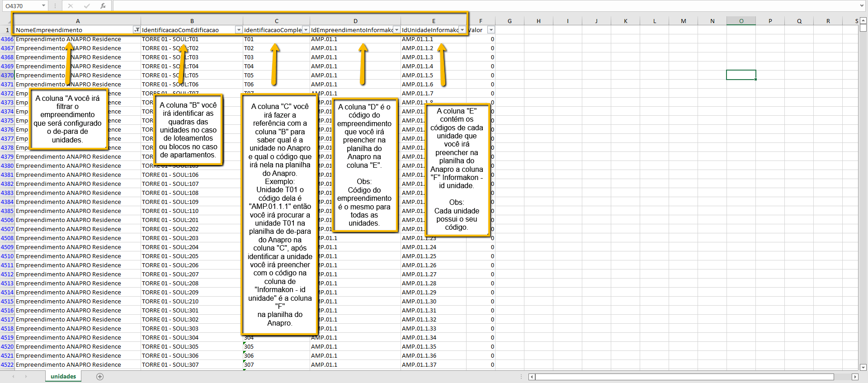Click the Cancel X icon in formula bar
The height and width of the screenshot is (383, 868).
click(x=71, y=6)
